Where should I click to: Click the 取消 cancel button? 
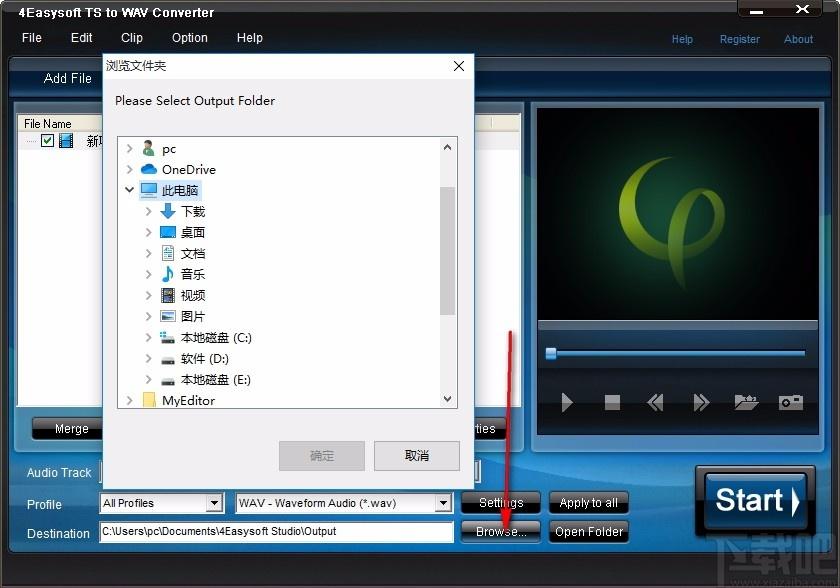[x=416, y=456]
